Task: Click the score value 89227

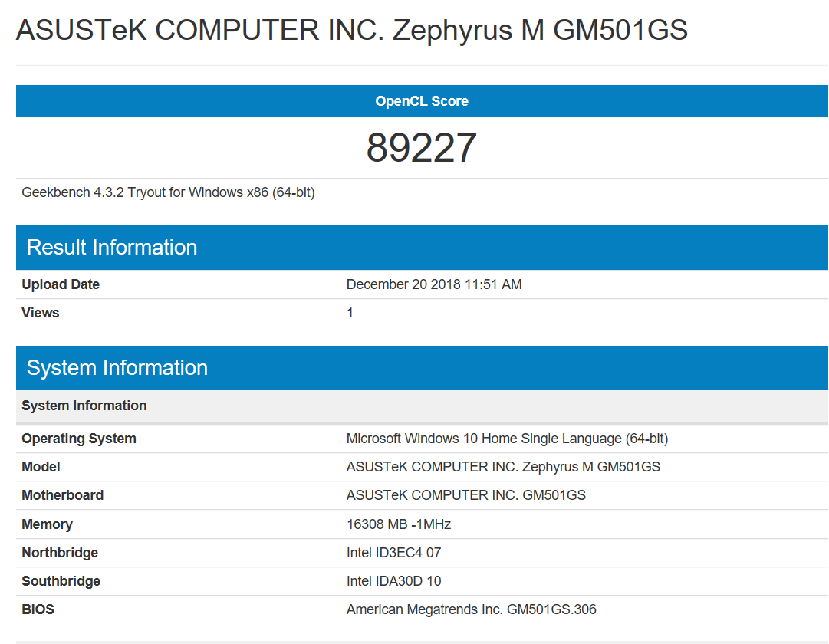Action: [421, 147]
